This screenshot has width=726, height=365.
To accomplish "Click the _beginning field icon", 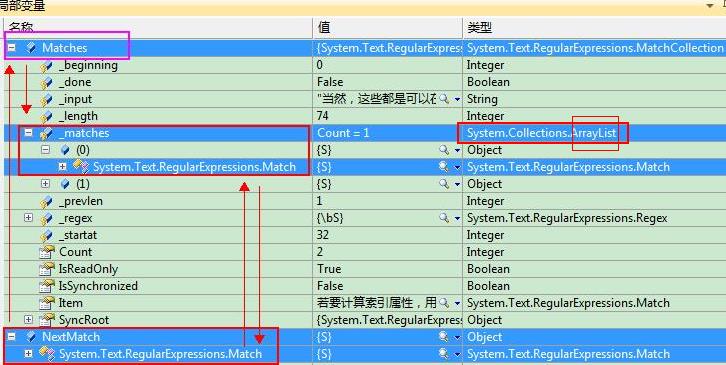I will point(47,65).
